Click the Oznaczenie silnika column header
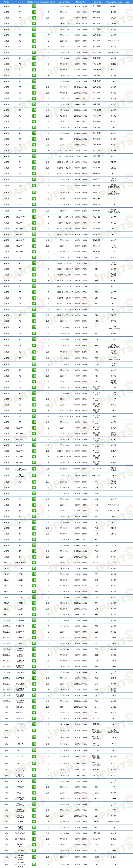Viewport: 133px width, 868px height. 114,2
